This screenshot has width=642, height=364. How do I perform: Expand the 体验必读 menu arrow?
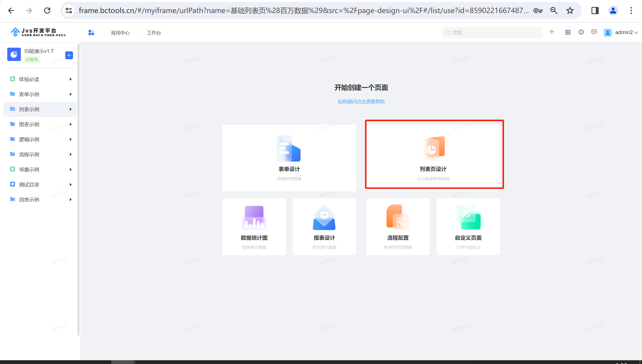71,79
